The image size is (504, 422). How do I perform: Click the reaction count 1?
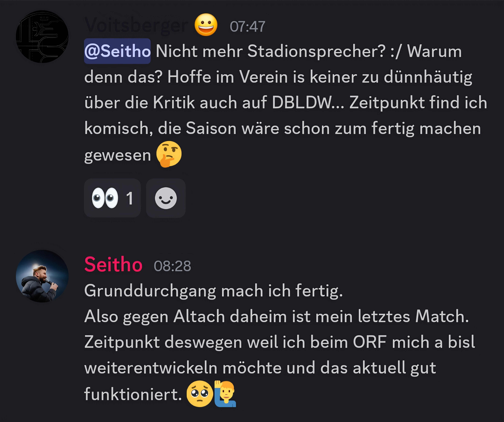pos(130,198)
